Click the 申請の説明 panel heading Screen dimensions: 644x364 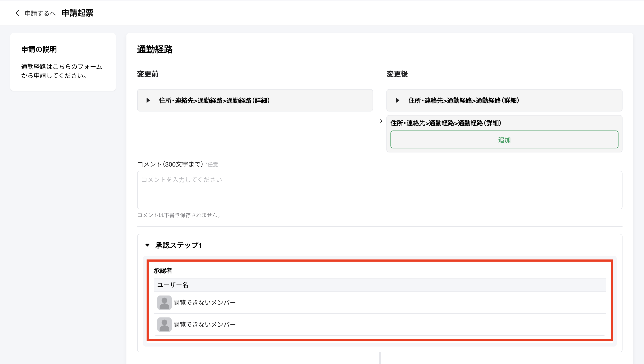pyautogui.click(x=39, y=49)
